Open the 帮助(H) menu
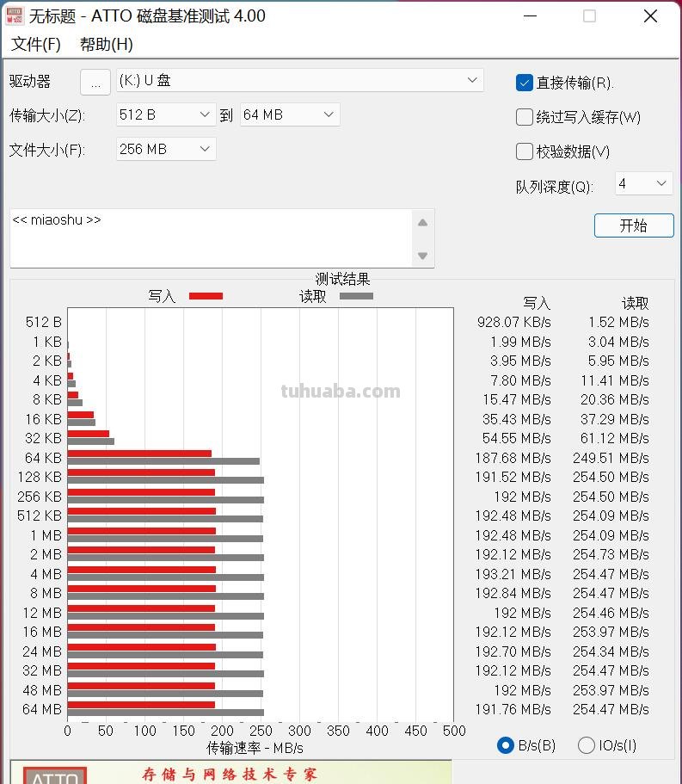 pyautogui.click(x=107, y=45)
